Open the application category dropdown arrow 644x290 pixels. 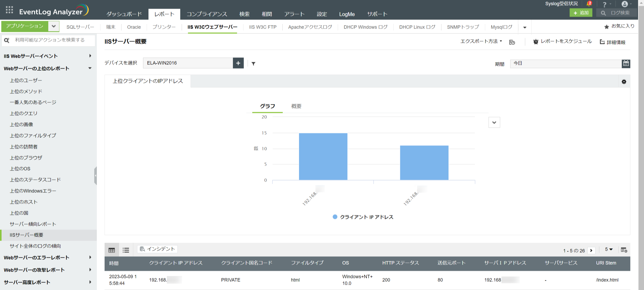coord(54,26)
